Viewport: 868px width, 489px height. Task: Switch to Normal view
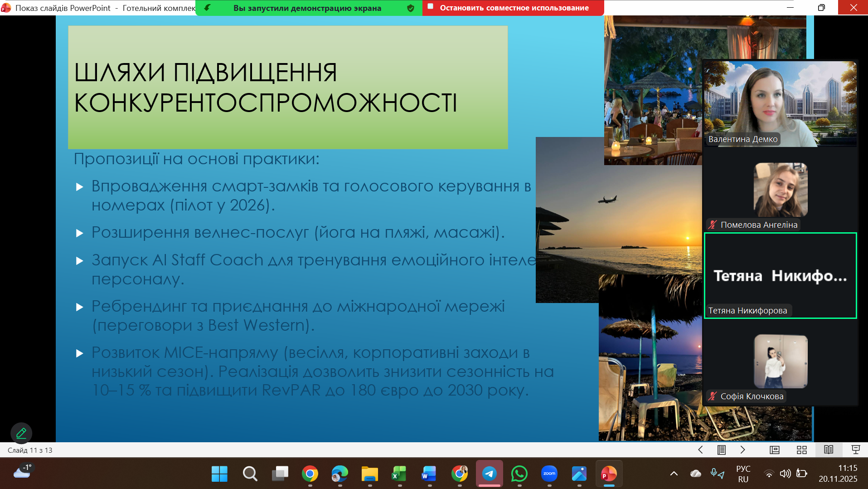(x=775, y=450)
